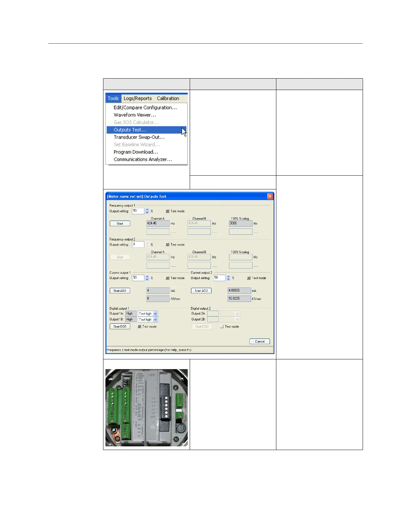Click the Start DO2 button
This screenshot has height=532, width=411.
(x=202, y=326)
